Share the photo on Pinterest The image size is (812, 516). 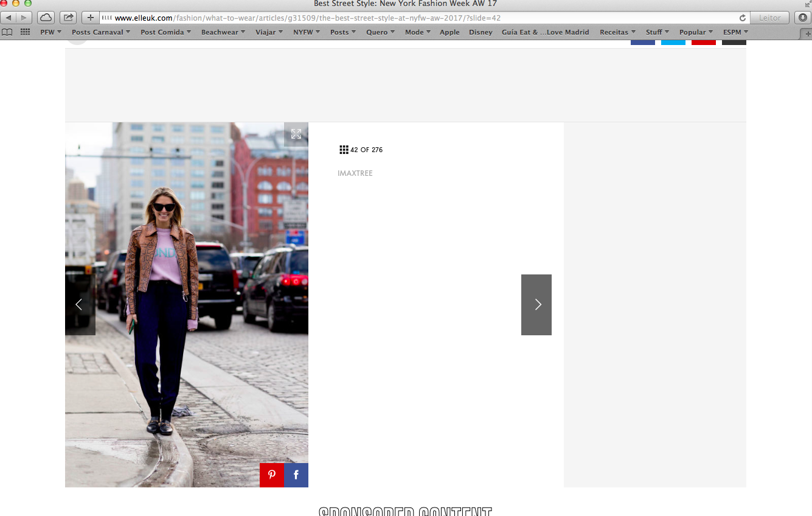click(x=272, y=475)
